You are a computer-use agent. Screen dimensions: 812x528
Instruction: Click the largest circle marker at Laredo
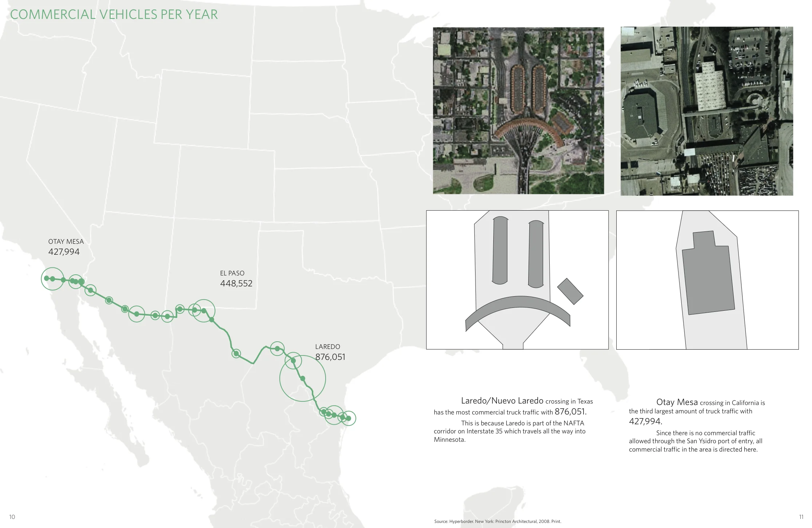pos(303,378)
